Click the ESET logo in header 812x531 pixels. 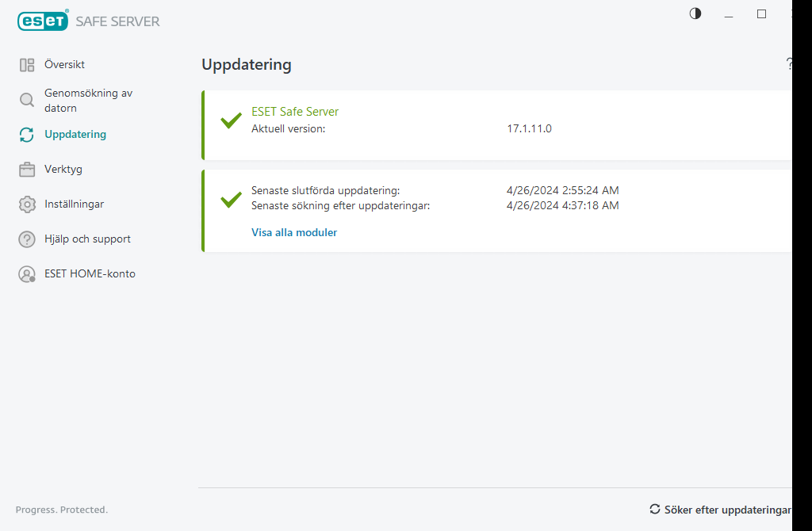click(x=43, y=21)
